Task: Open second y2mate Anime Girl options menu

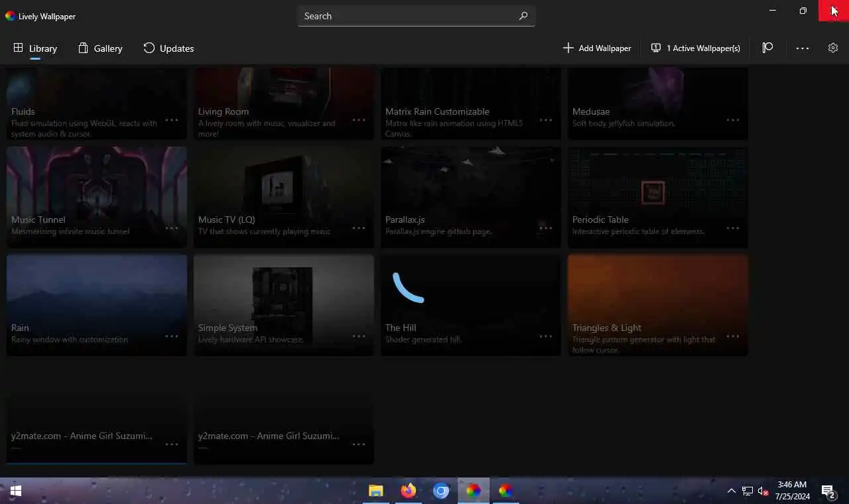Action: pos(359,444)
